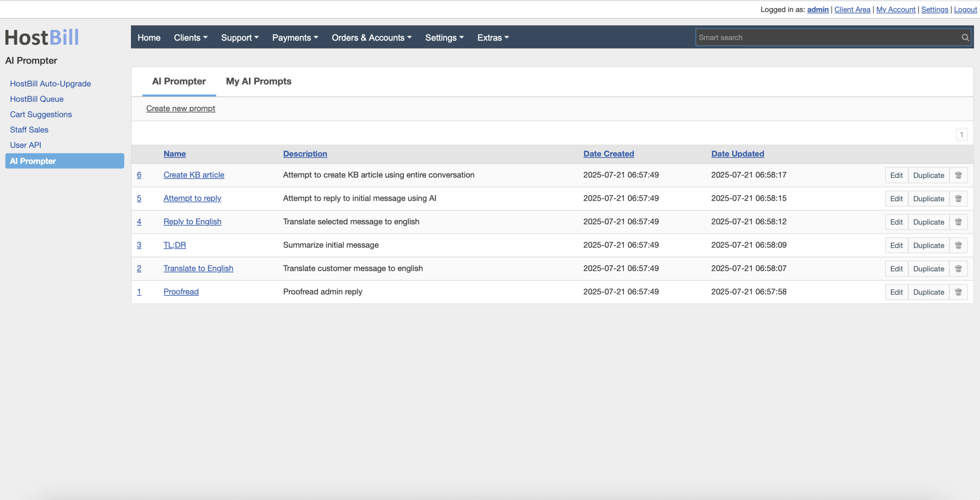Edit the Reply to English prompt
This screenshot has height=500, width=980.
pyautogui.click(x=897, y=222)
